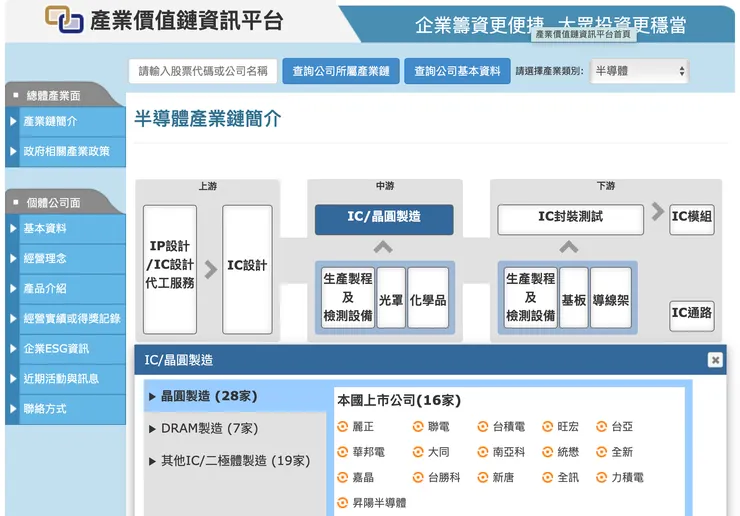Close the IC/晶圓製造 panel

[715, 360]
